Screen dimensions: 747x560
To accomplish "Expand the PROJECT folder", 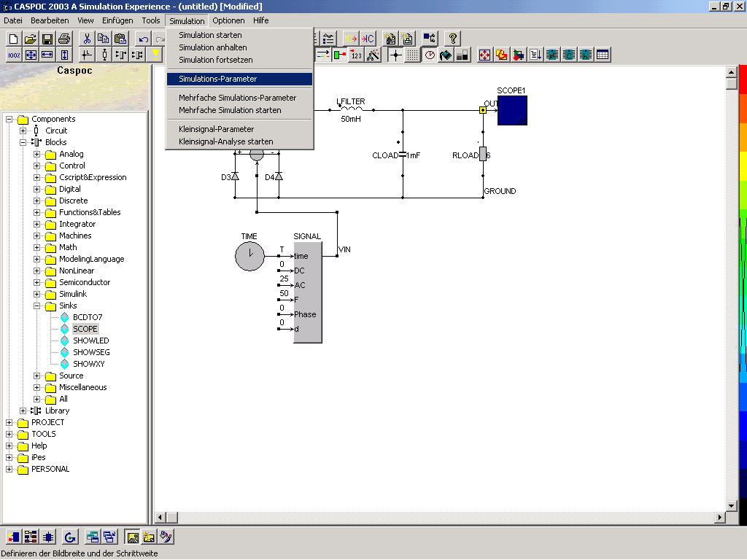I will 9,422.
